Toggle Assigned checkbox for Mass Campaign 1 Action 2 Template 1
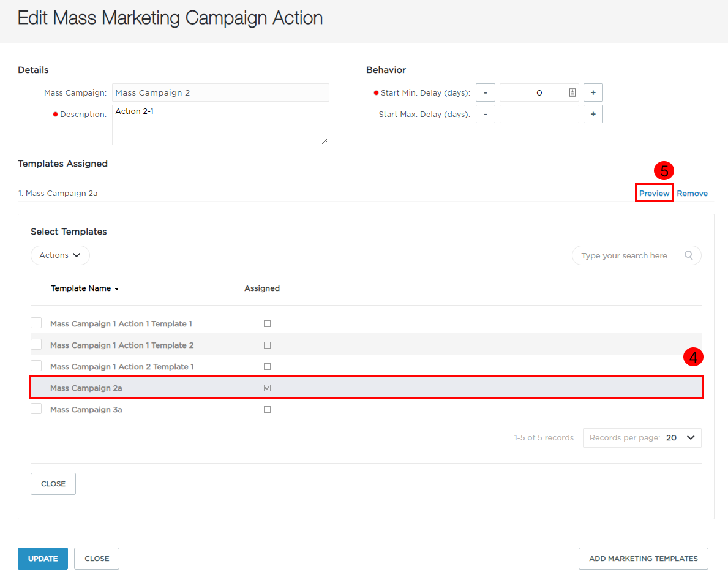This screenshot has width=728, height=588. (267, 366)
